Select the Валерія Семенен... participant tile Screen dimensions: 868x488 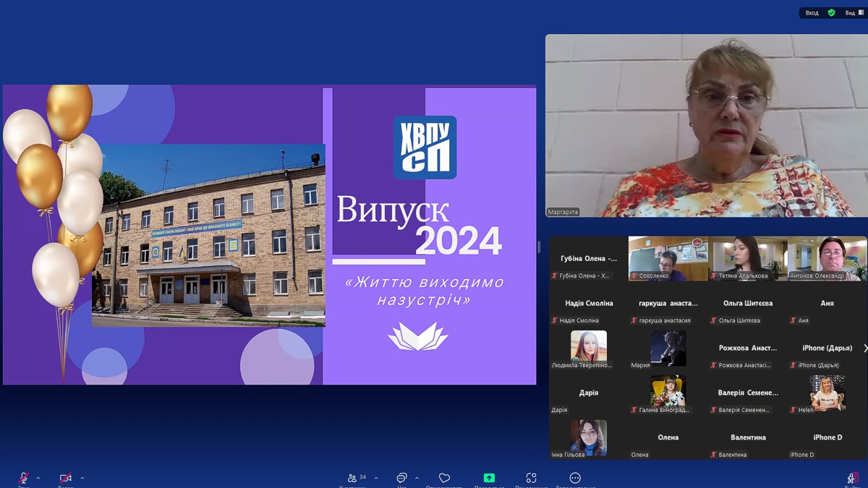tap(748, 393)
